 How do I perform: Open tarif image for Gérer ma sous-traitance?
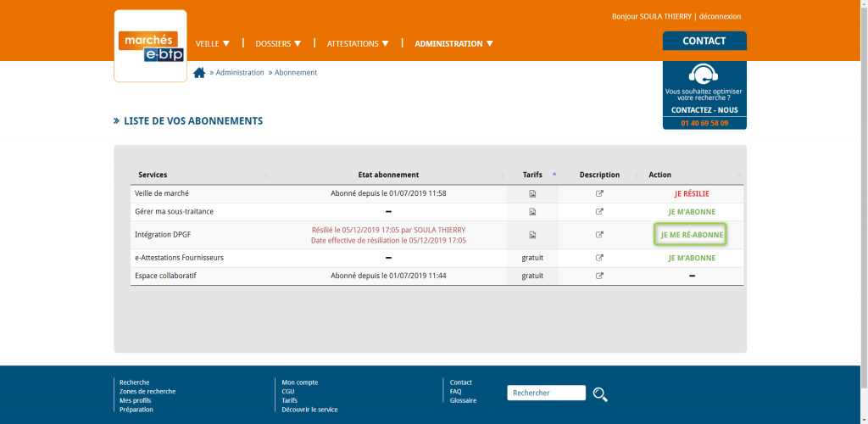[x=532, y=211]
